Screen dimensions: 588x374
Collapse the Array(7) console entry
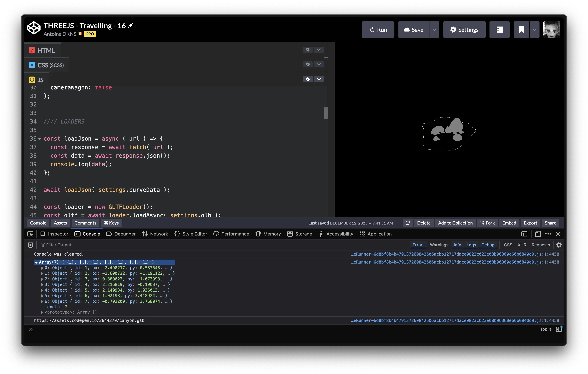(36, 262)
